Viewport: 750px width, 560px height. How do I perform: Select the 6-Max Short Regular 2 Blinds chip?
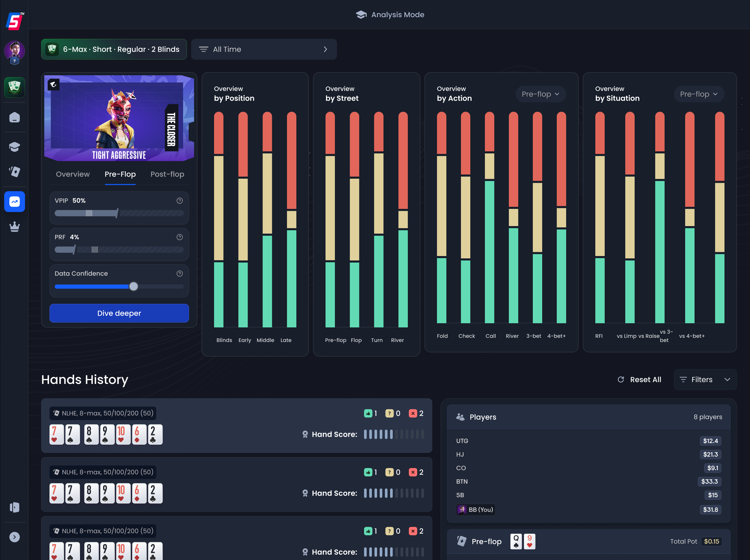pyautogui.click(x=114, y=49)
